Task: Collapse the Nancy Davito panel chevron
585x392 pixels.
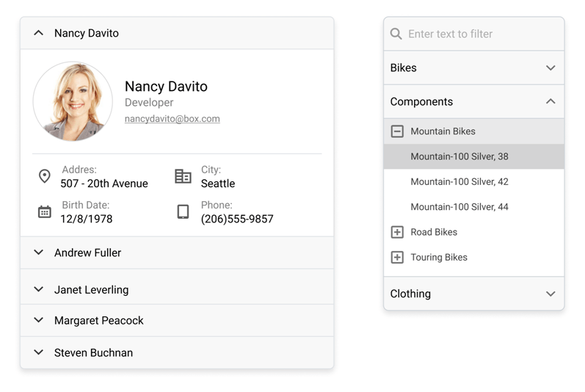Action: (39, 33)
